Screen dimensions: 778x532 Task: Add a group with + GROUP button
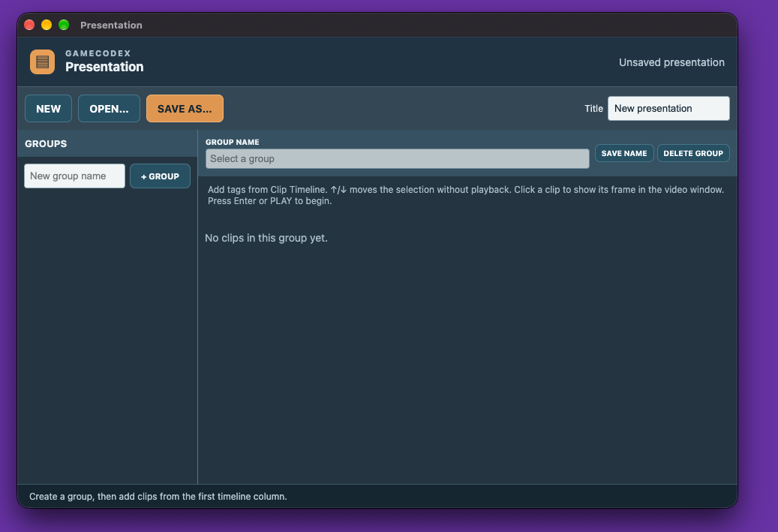tap(160, 176)
